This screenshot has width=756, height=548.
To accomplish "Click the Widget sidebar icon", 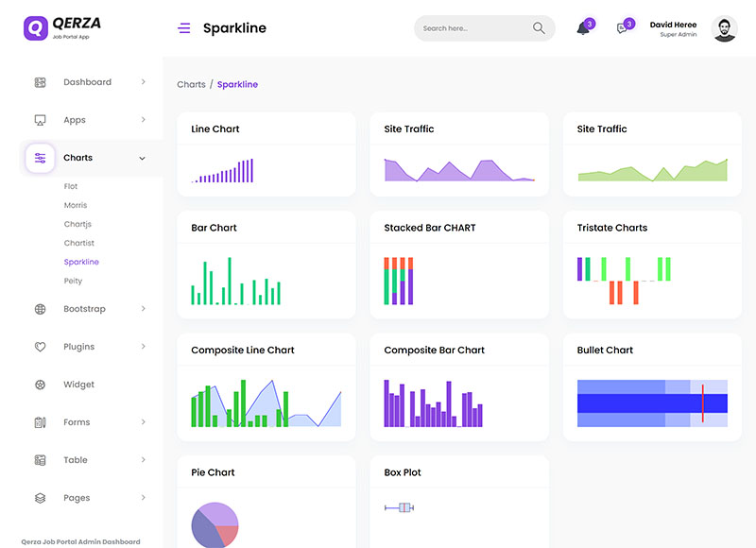I will [40, 385].
